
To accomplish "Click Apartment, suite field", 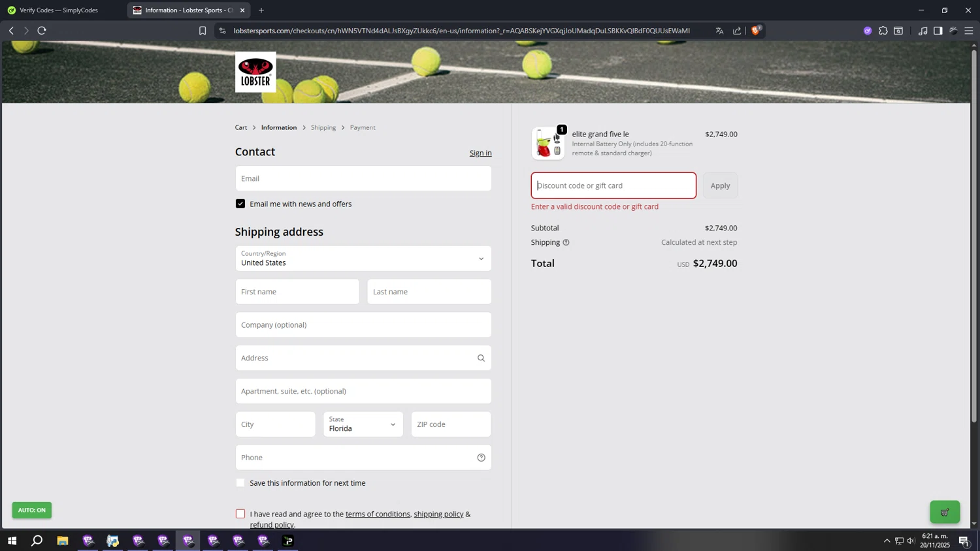I will click(363, 391).
